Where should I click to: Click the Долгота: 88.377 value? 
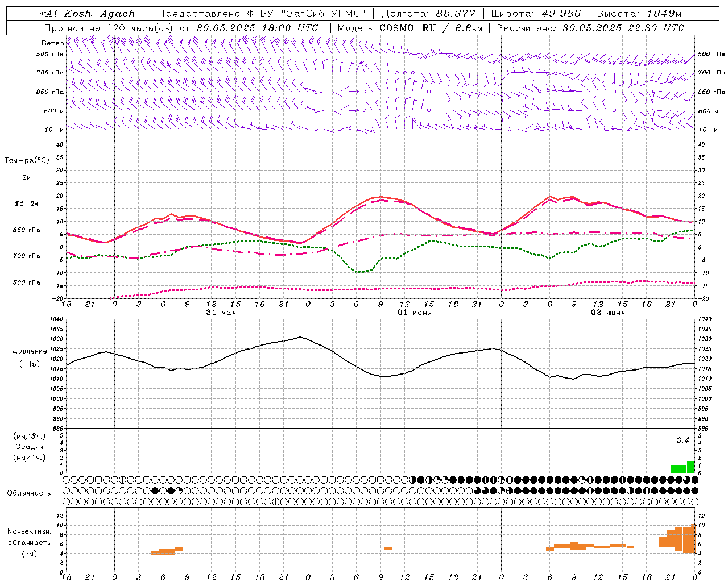[429, 14]
